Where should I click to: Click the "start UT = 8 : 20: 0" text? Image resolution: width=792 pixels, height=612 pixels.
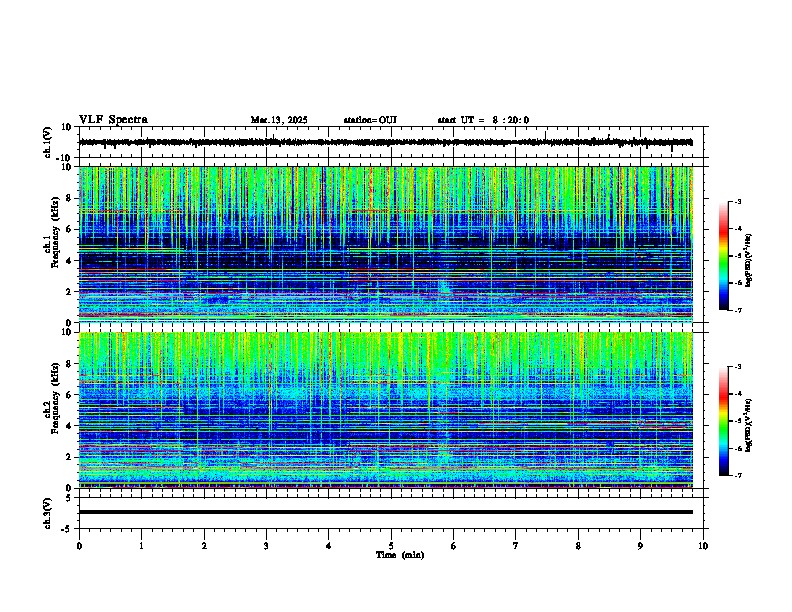click(483, 120)
